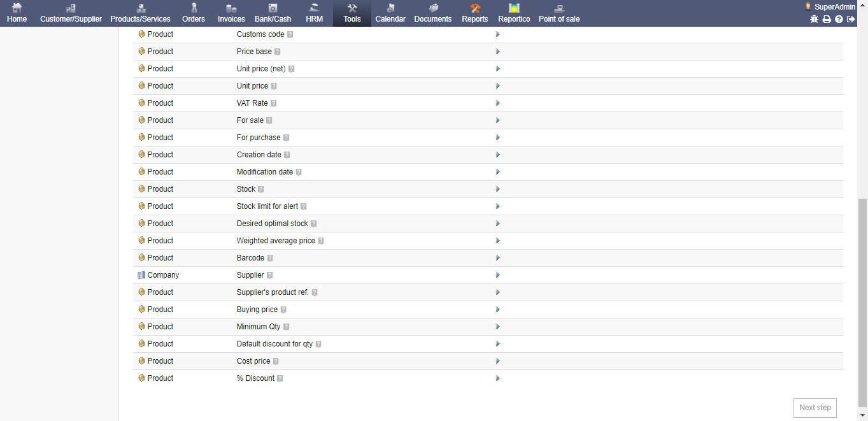Open Customer/Supplier menu
This screenshot has height=421, width=868.
[x=71, y=13]
